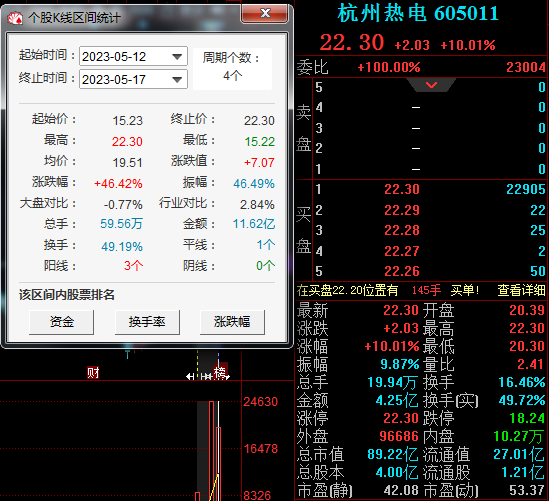Click the 外盘 value 96686
The image size is (549, 501).
coord(399,437)
